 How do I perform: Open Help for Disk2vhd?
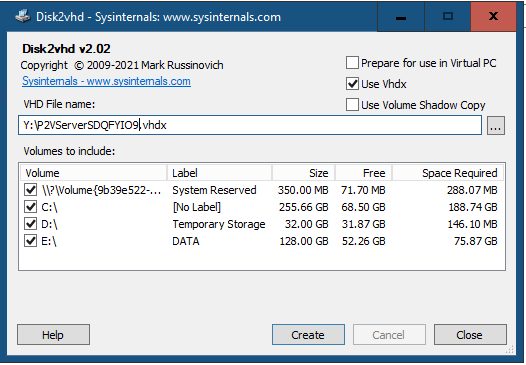click(53, 334)
